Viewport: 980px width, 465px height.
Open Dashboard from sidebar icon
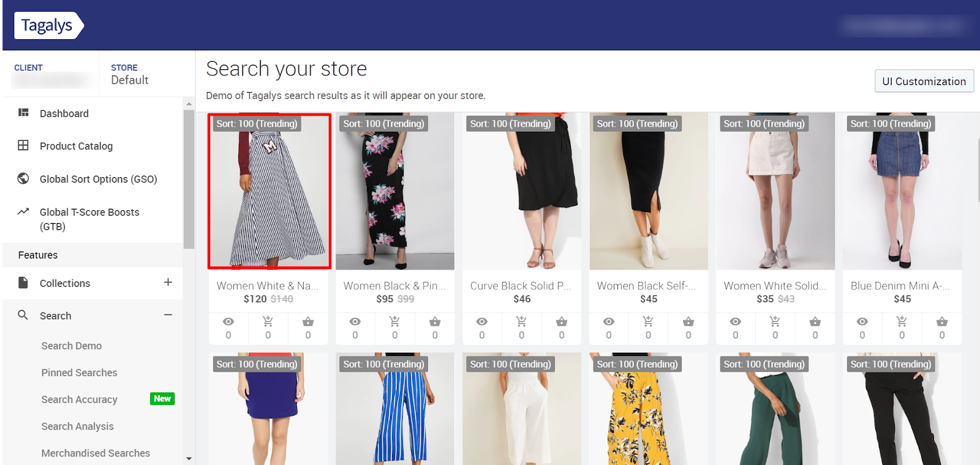[23, 113]
